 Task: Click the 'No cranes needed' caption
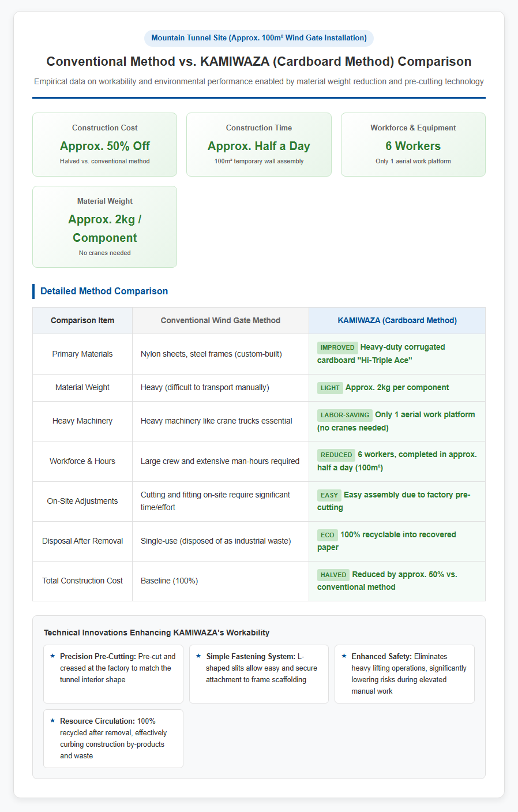[x=105, y=253]
